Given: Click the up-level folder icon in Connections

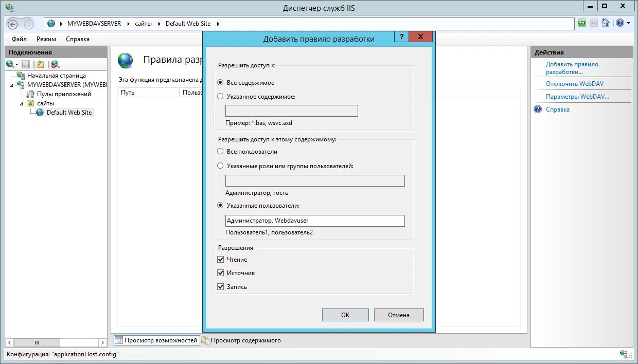Looking at the screenshot, I should click(40, 64).
